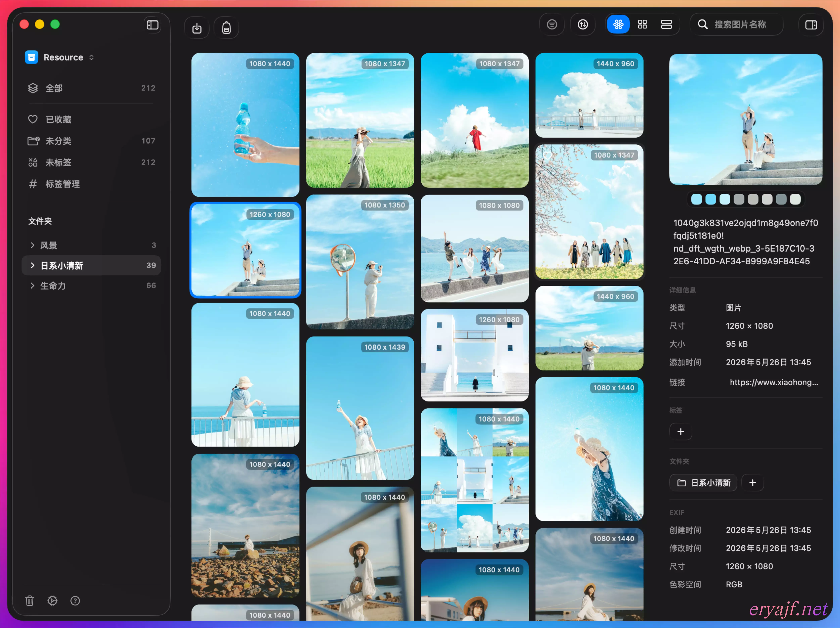The height and width of the screenshot is (628, 840).
Task: Pick the first light blue color swatch
Action: click(x=696, y=199)
